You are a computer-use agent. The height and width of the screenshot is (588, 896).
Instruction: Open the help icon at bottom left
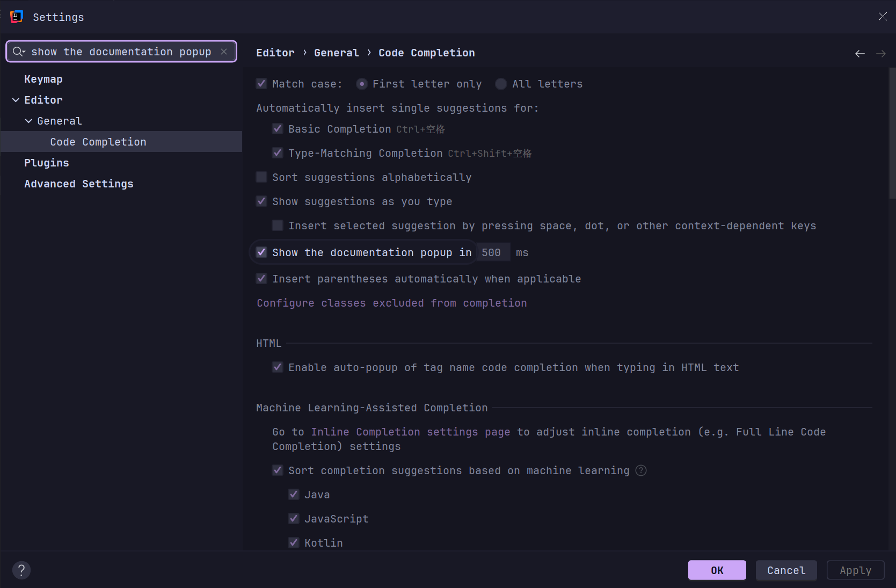[21, 570]
